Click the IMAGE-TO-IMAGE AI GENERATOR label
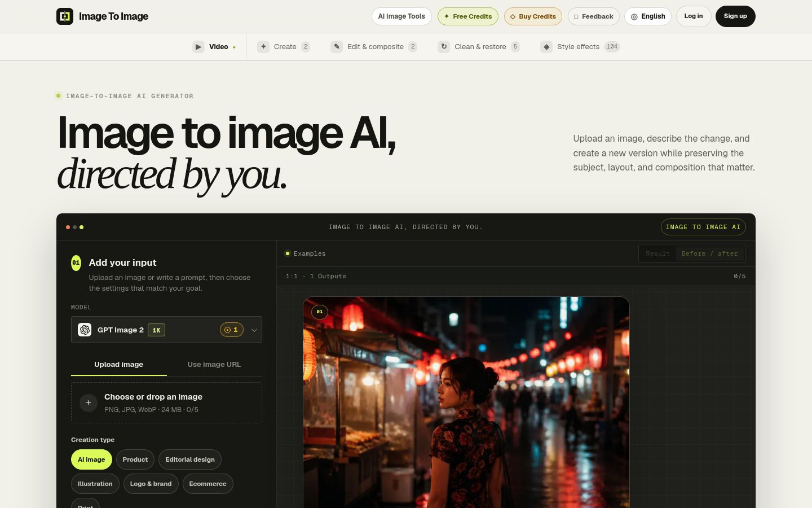The image size is (812, 508). tap(130, 96)
